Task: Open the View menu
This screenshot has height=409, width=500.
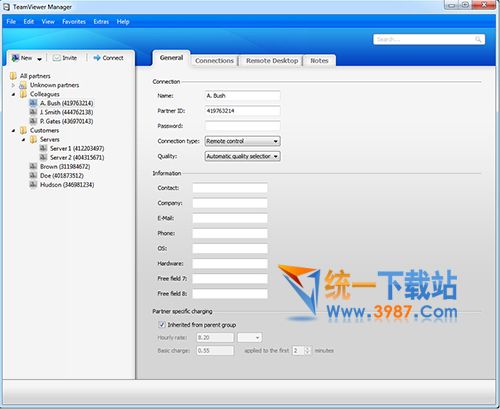Action: click(x=48, y=22)
